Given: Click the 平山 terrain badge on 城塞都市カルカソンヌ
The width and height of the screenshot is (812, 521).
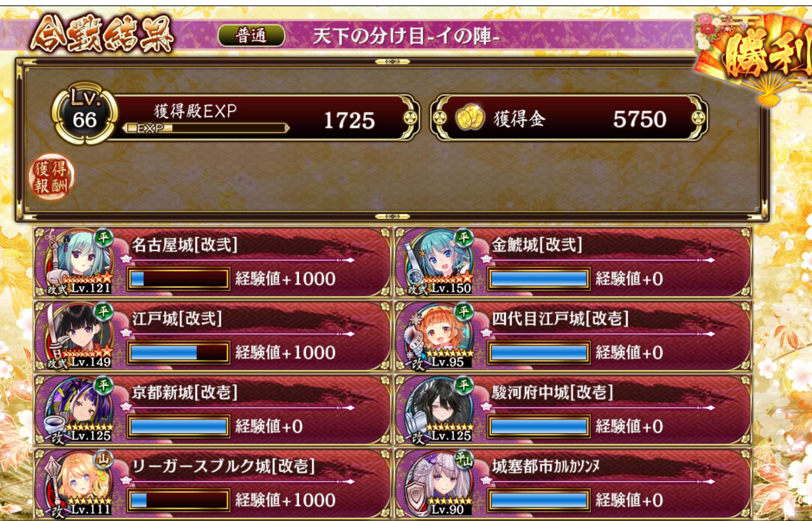Looking at the screenshot, I should tap(464, 460).
